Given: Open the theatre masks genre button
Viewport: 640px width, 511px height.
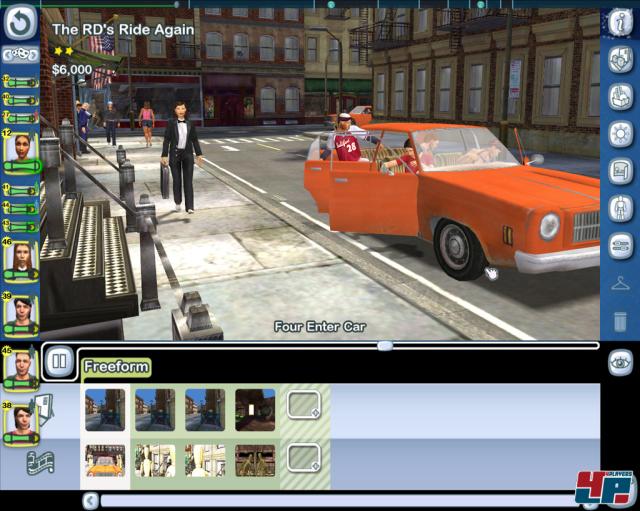Looking at the screenshot, I should pos(20,55).
